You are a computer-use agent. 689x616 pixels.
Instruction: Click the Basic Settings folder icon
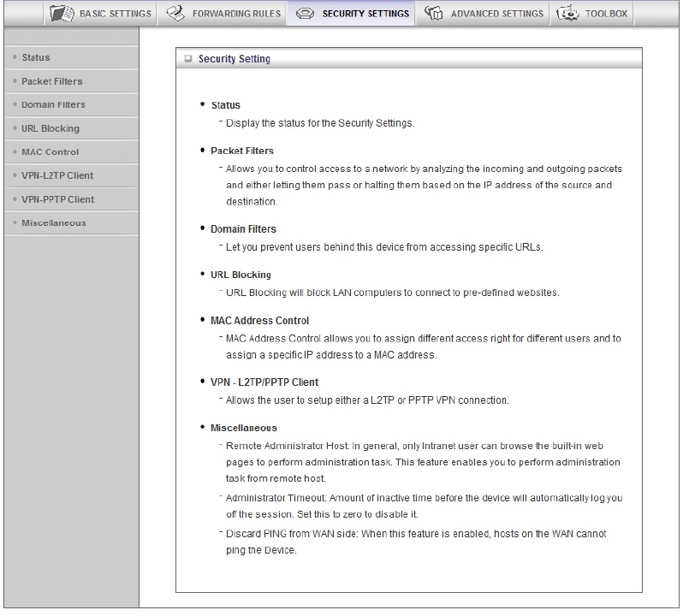pyautogui.click(x=62, y=14)
